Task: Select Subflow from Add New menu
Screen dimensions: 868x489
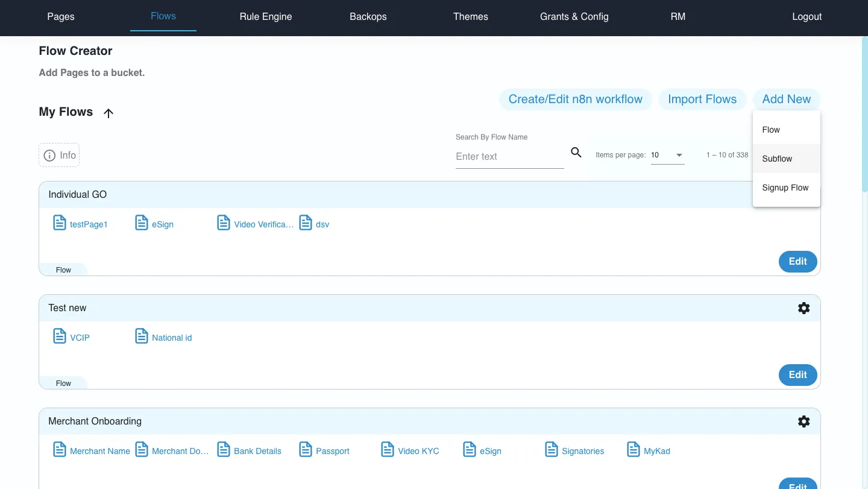Action: (x=787, y=159)
